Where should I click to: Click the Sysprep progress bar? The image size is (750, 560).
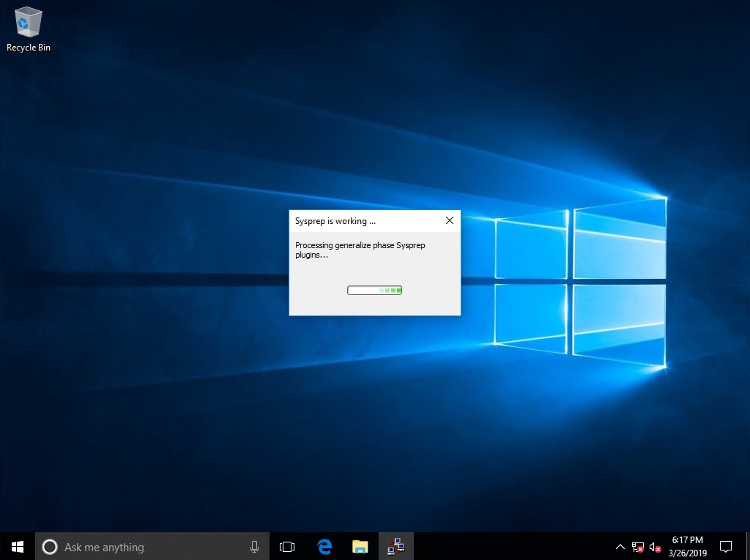coord(374,291)
